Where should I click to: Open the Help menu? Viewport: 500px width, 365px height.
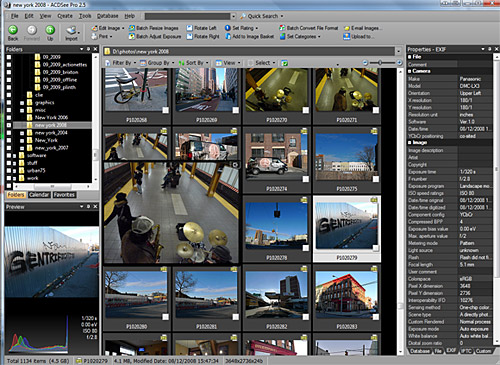pos(130,16)
